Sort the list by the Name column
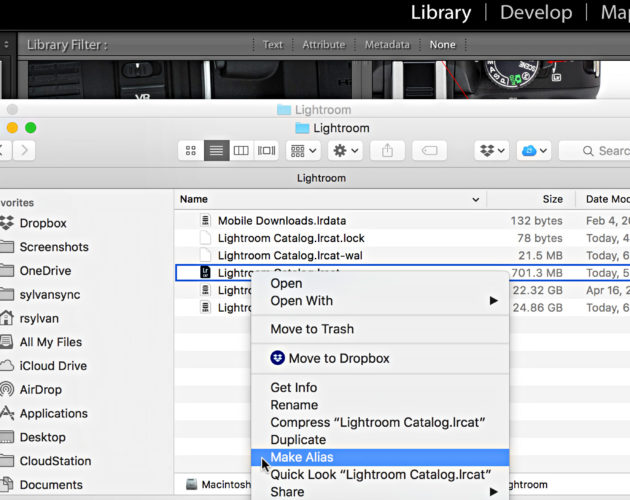 point(194,199)
